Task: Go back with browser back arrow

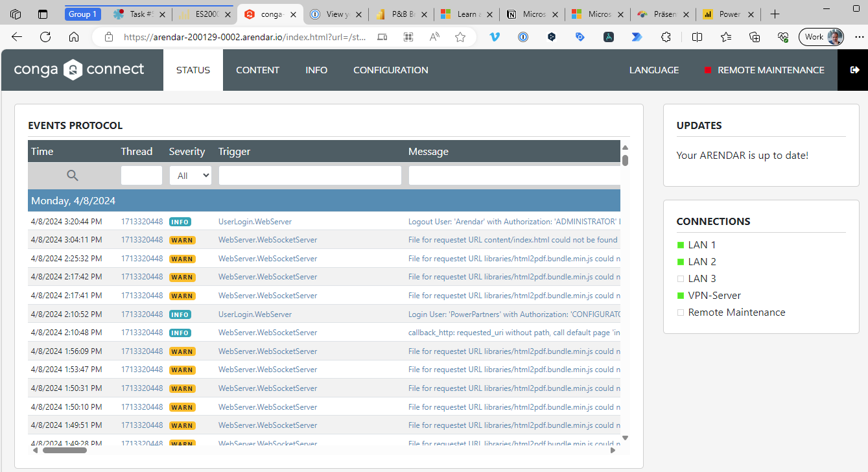Action: (17, 37)
